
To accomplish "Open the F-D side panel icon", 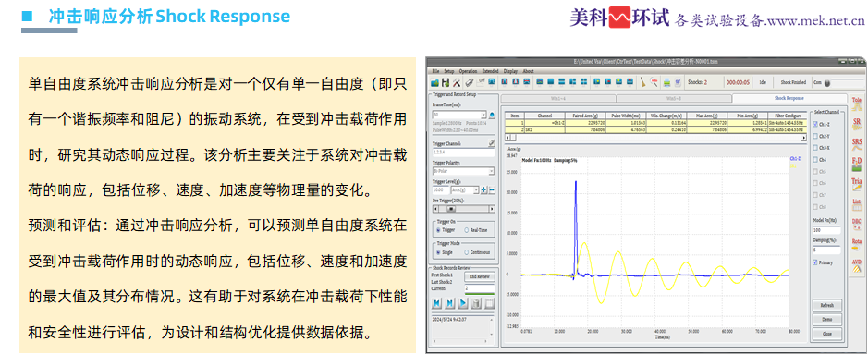I will click(857, 165).
